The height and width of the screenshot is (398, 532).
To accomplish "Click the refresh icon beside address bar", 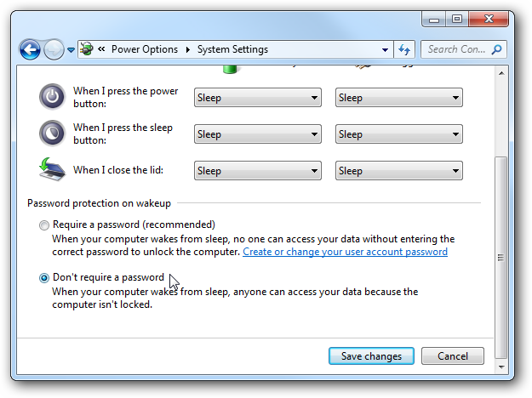I will pyautogui.click(x=404, y=49).
